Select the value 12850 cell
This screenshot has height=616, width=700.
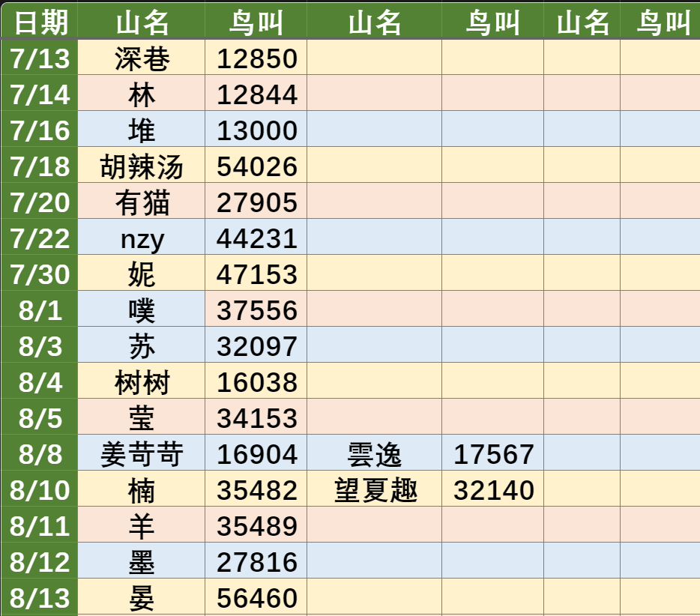click(x=256, y=58)
